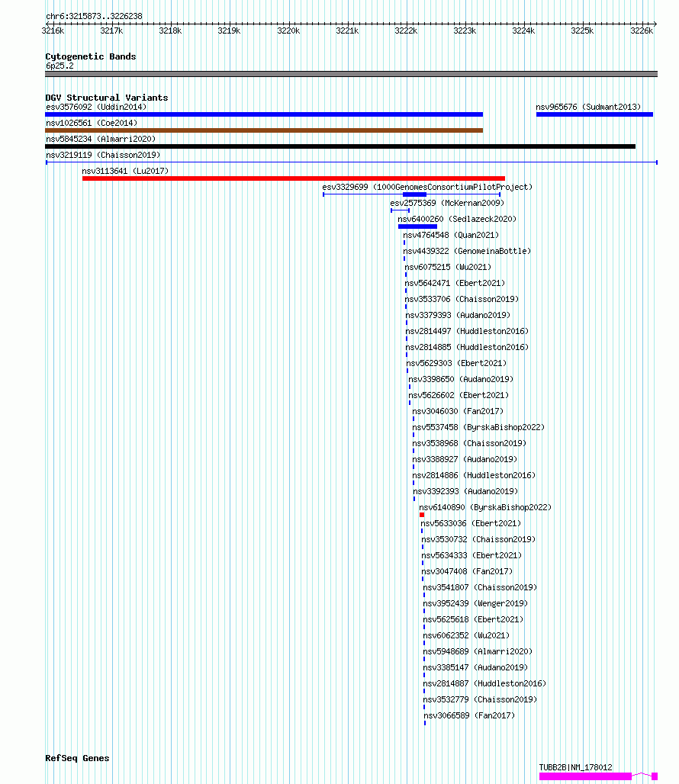Click nsv3047408 (Fan2017) label

(467, 571)
